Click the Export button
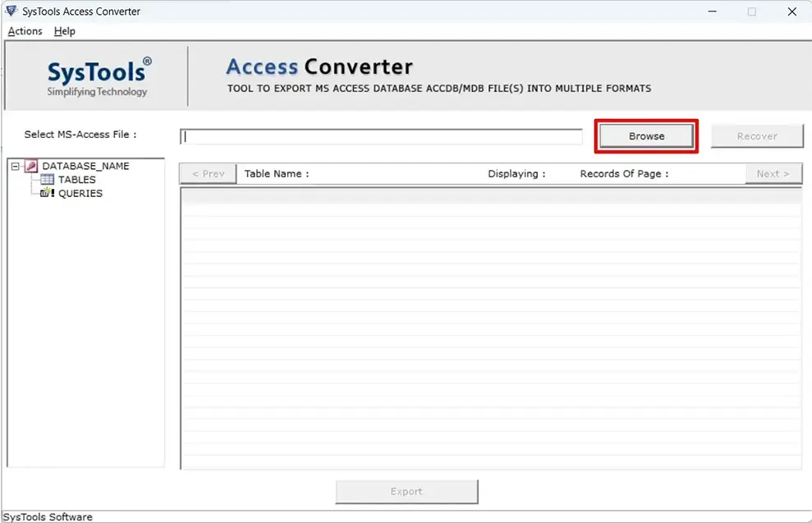Viewport: 812px width, 523px height. click(x=406, y=492)
